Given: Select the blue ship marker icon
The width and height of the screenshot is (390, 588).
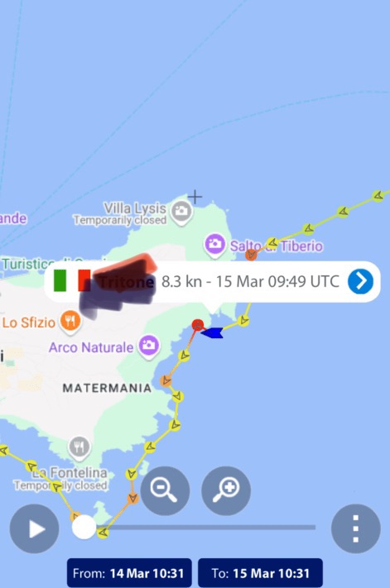Looking at the screenshot, I should point(213,332).
